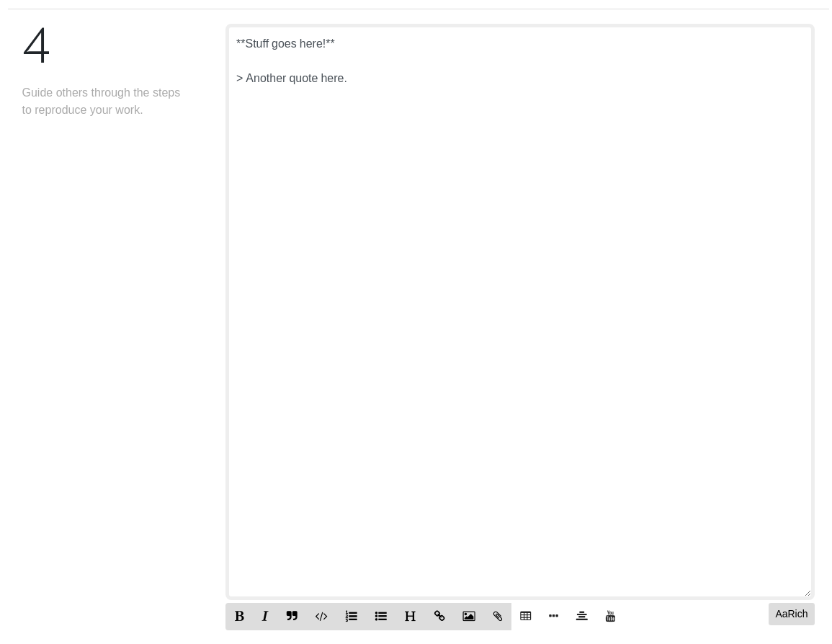Insert a horizontal center alignment element

[581, 616]
